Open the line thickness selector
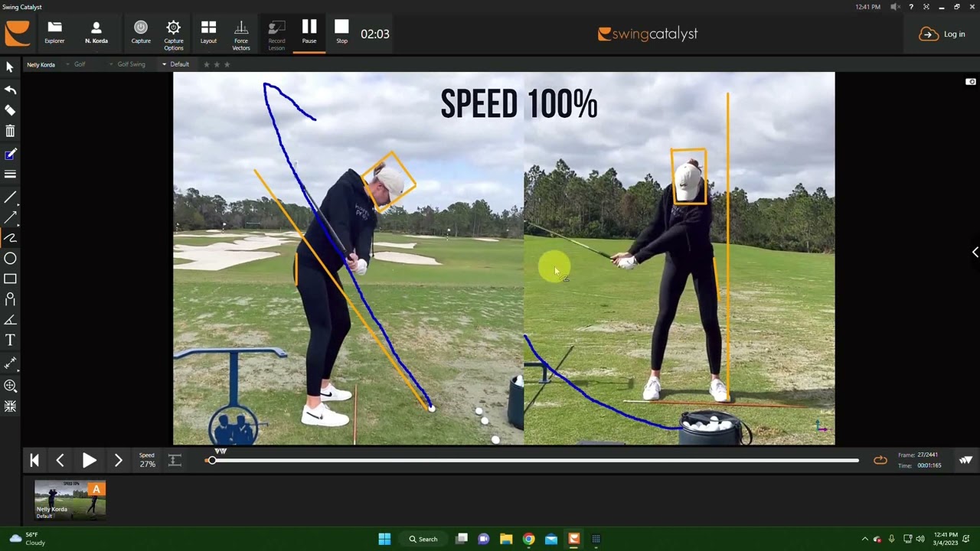Image resolution: width=980 pixels, height=551 pixels. (x=10, y=174)
